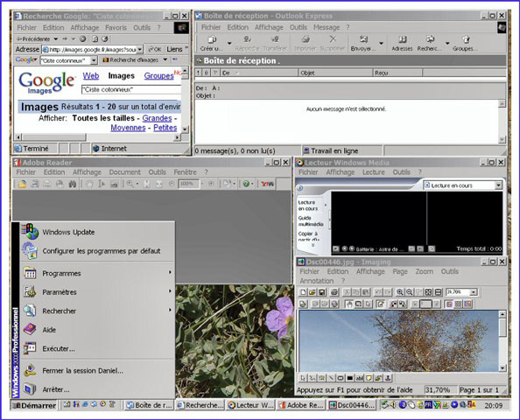Click the Stop icon in Internet Explorer toolbar
This screenshot has height=420, width=520.
tap(83, 38)
